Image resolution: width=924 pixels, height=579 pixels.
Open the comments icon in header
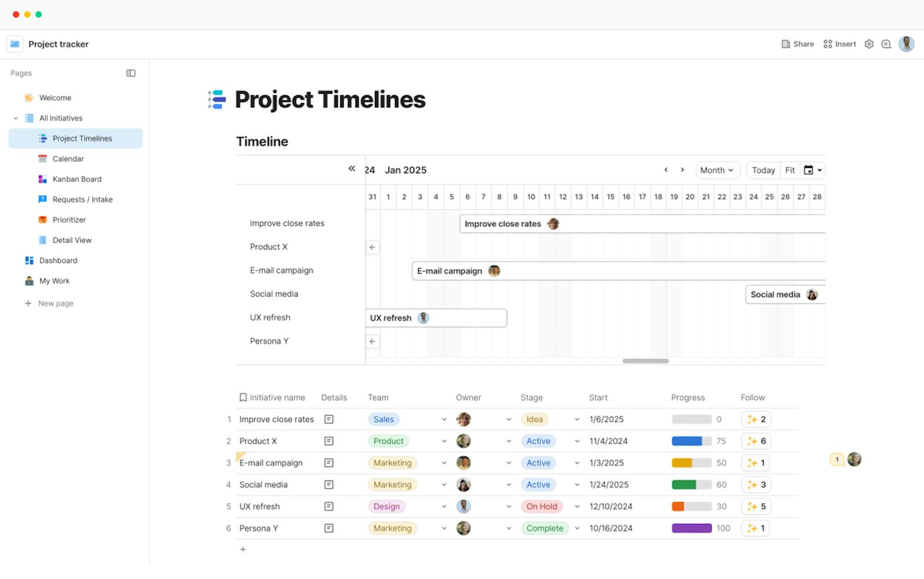[x=886, y=44]
